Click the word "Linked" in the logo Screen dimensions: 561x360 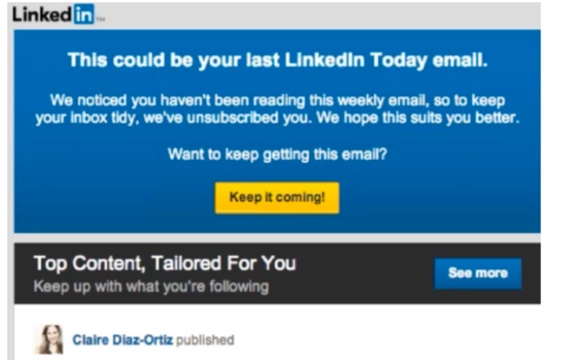[x=42, y=15]
